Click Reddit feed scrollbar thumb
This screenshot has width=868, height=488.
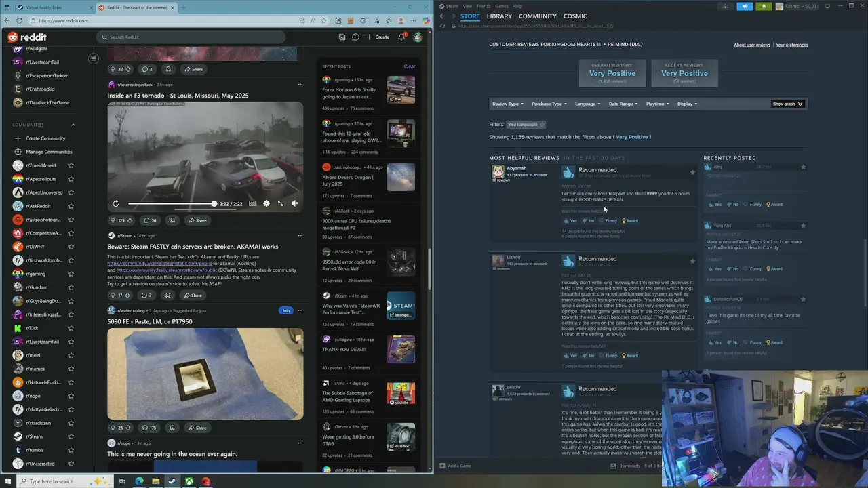coord(430,268)
